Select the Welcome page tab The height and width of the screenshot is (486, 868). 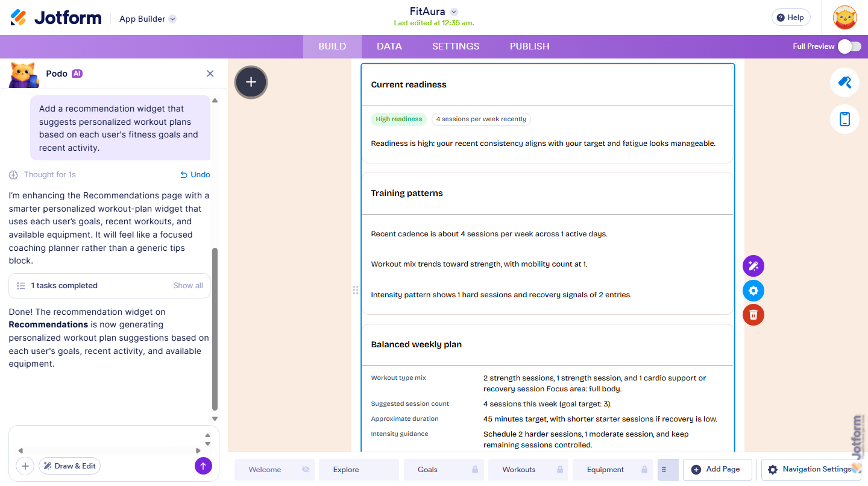point(275,470)
